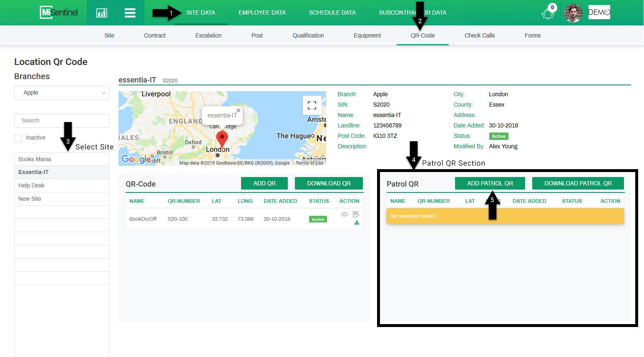Viewport: 644px width, 357px height.
Task: Click the Active badge in QR row
Action: pos(318,220)
